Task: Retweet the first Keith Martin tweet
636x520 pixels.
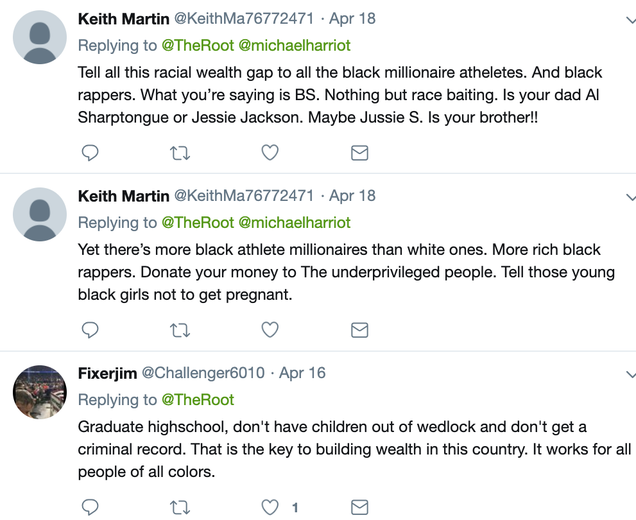Action: tap(179, 153)
